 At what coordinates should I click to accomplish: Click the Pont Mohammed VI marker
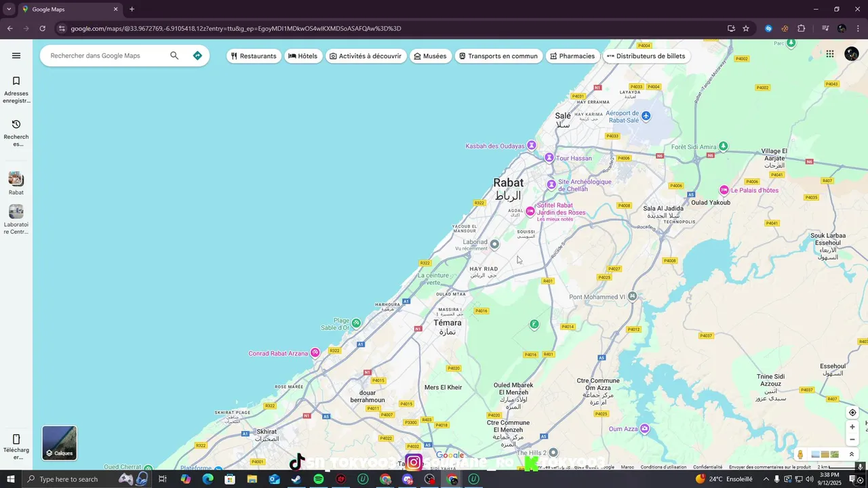coord(633,296)
